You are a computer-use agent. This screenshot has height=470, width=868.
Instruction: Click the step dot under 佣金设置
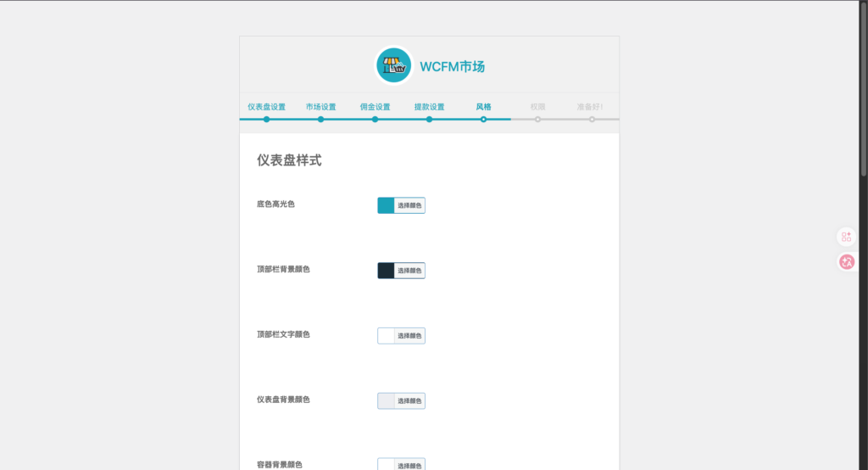coord(375,119)
